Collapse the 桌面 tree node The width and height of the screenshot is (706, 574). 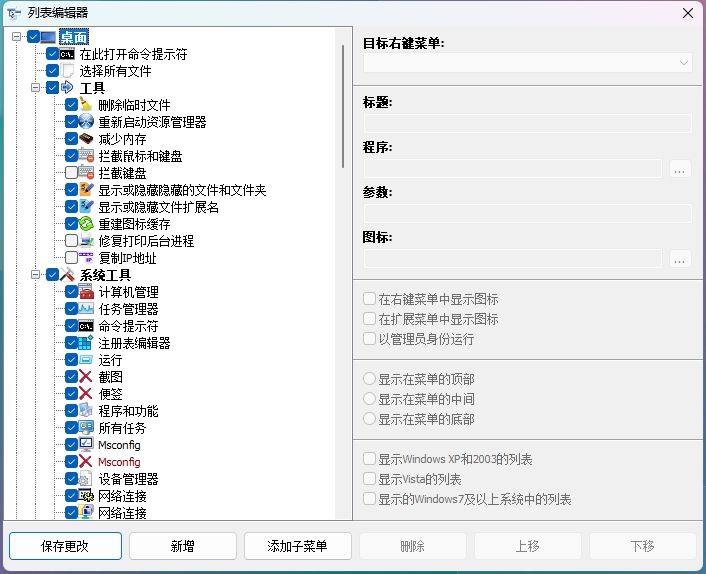[x=17, y=36]
